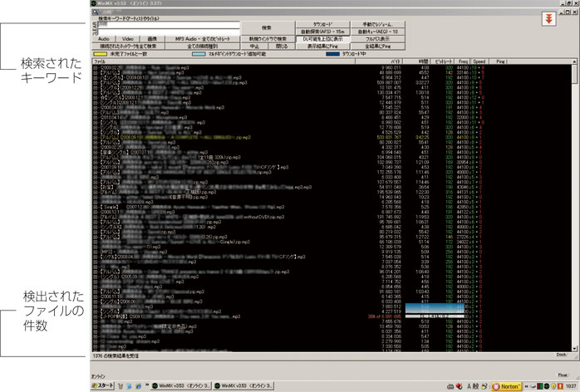Click the first search keyword input field
580x392 pixels.
pos(169,25)
